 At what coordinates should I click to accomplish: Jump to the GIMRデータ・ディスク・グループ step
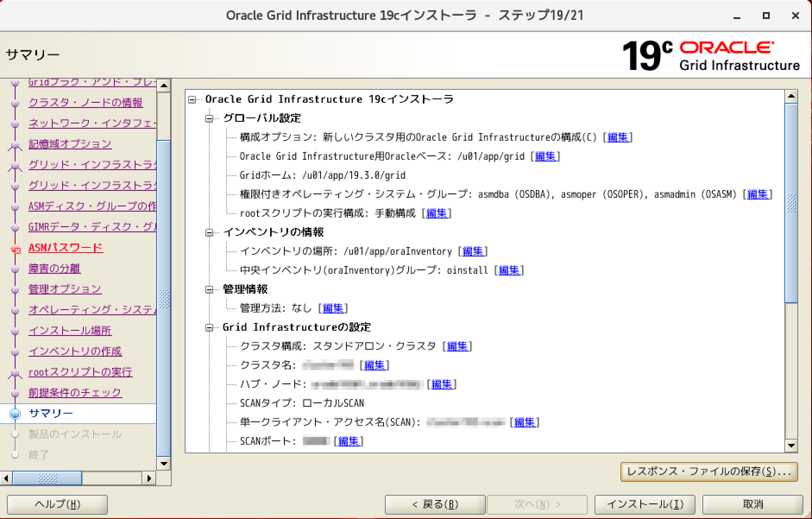[92, 227]
